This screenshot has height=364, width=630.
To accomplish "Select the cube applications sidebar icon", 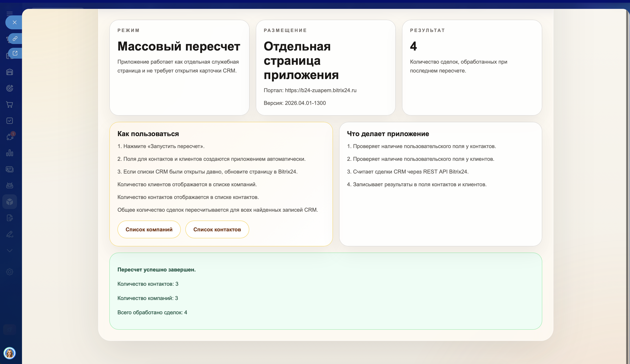I will click(9, 202).
